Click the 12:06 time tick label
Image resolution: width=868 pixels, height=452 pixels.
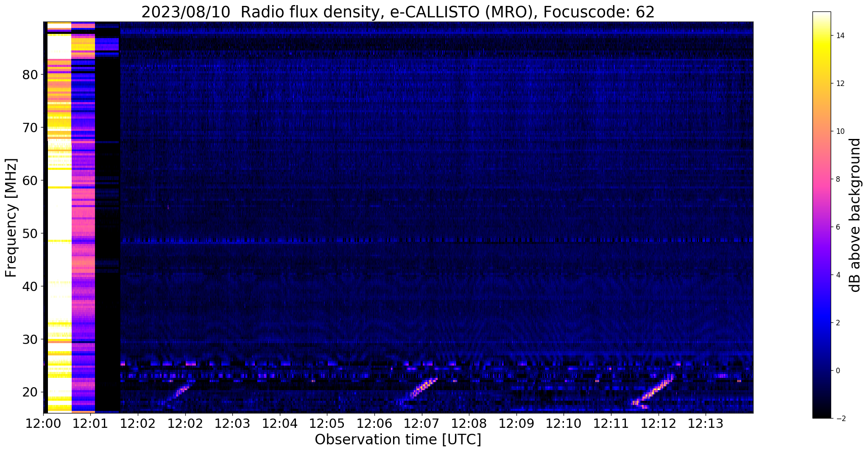374,423
